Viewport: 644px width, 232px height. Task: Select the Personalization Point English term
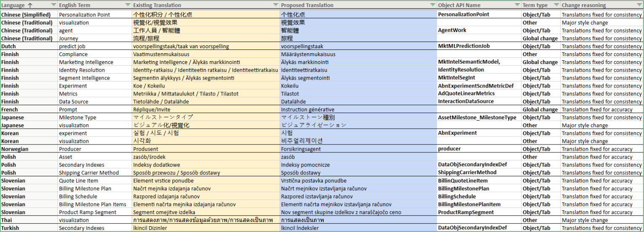[95, 15]
